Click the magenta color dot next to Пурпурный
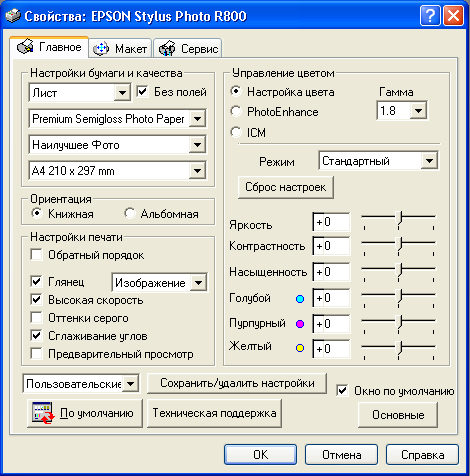Screen dimensions: 470x476 pos(300,324)
